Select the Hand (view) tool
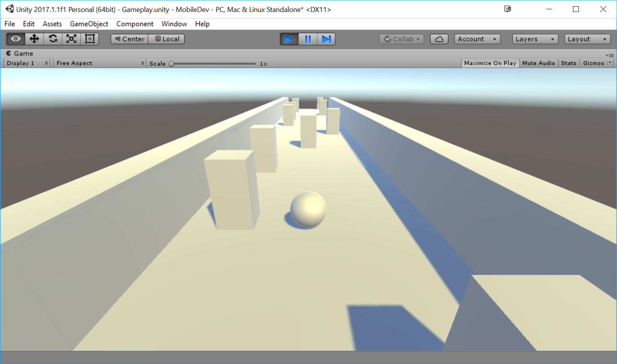 (x=16, y=39)
